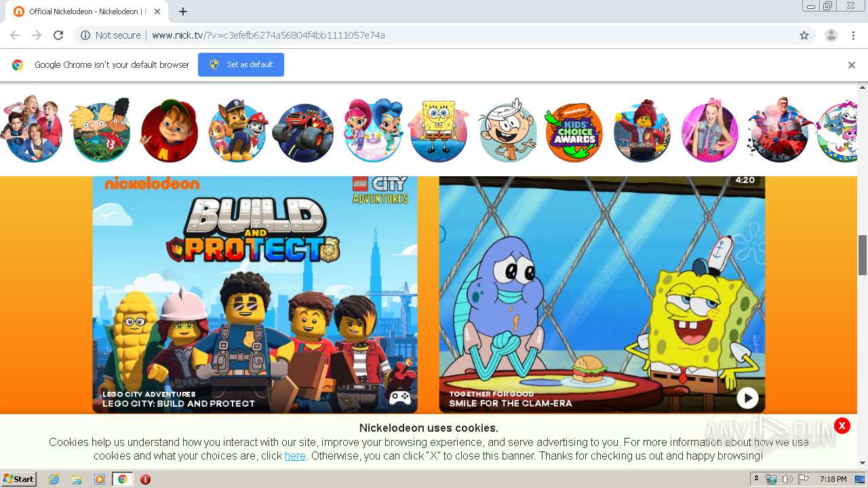Open the Chrome three-dot menu
Viewport: 868px width, 488px height.
coord(853,35)
